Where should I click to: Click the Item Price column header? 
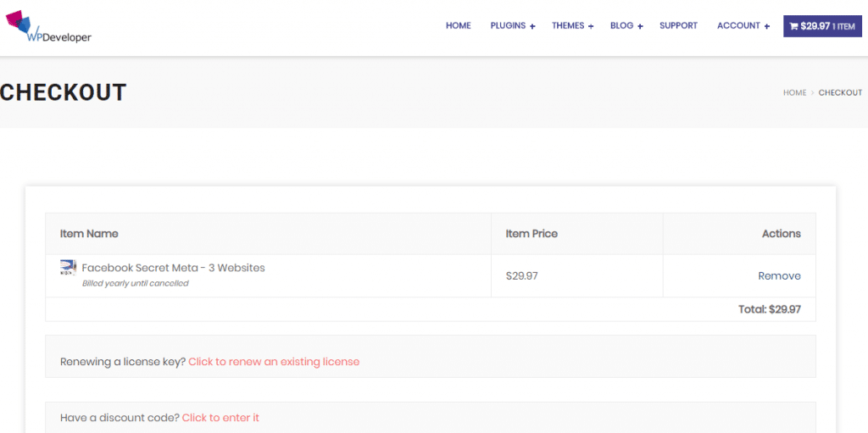point(531,234)
